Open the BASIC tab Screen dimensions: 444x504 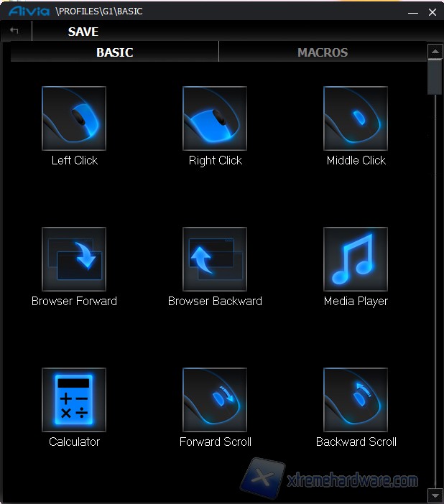click(x=115, y=52)
